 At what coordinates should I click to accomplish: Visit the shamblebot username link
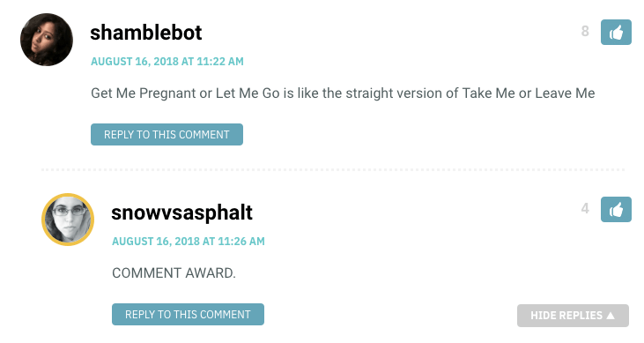(x=146, y=33)
